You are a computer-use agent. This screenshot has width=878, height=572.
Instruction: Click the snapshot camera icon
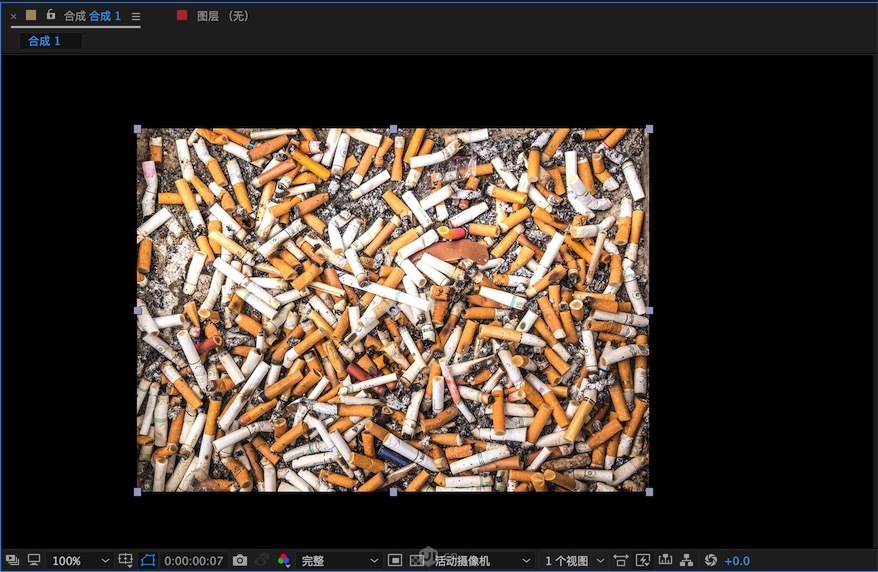coord(240,561)
